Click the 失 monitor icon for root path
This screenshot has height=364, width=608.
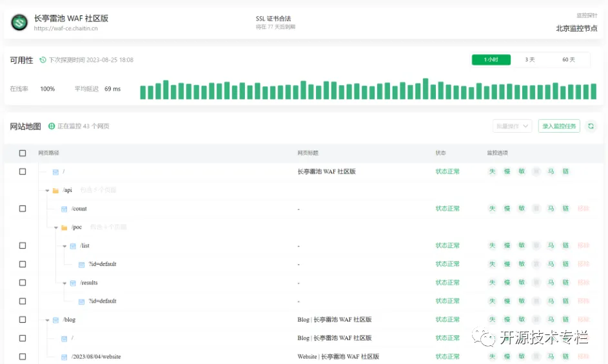click(492, 171)
